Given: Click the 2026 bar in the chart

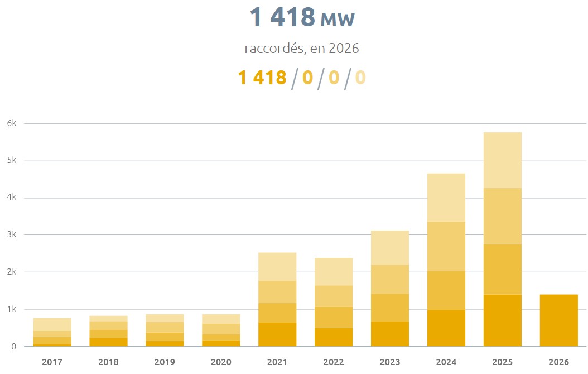Looking at the screenshot, I should [558, 320].
